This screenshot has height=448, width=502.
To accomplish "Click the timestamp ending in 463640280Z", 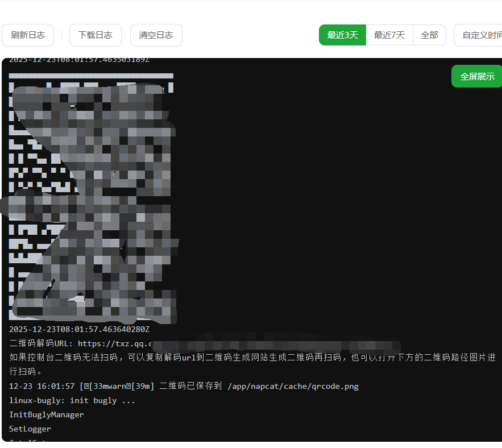I will click(79, 329).
